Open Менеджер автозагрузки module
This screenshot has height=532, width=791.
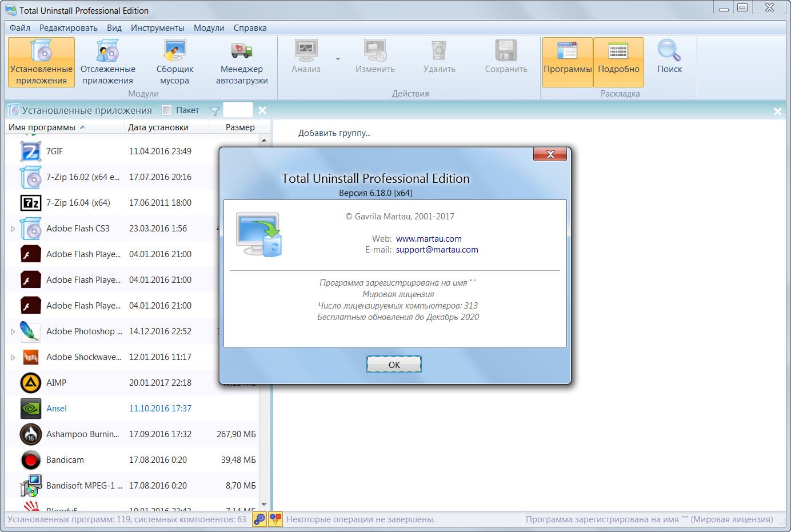coord(242,62)
